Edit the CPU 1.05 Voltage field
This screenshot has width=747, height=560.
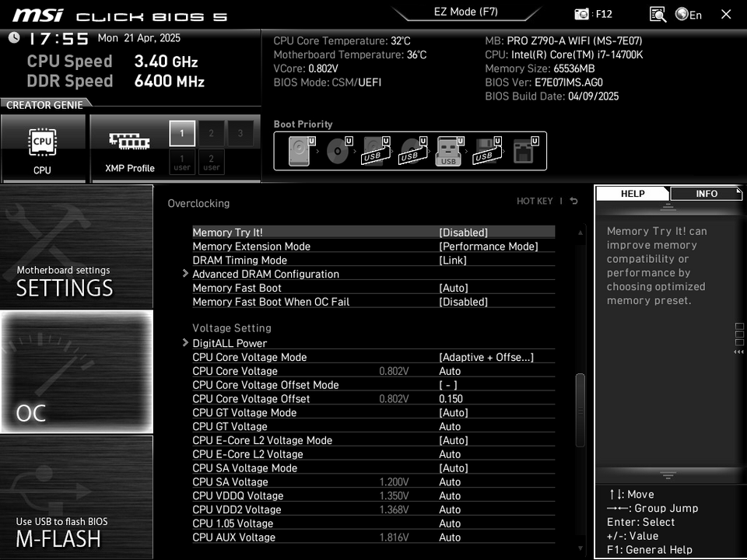click(x=450, y=523)
